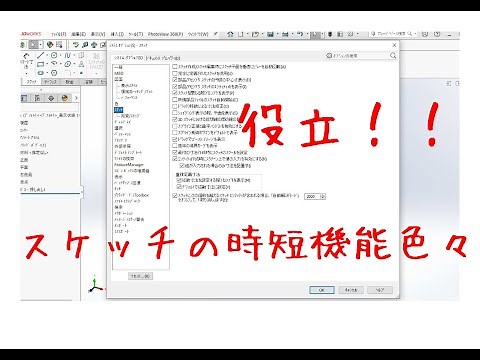Screen dimensions: 480x360
Task: Select the Line sketch tool
Action: (40, 55)
